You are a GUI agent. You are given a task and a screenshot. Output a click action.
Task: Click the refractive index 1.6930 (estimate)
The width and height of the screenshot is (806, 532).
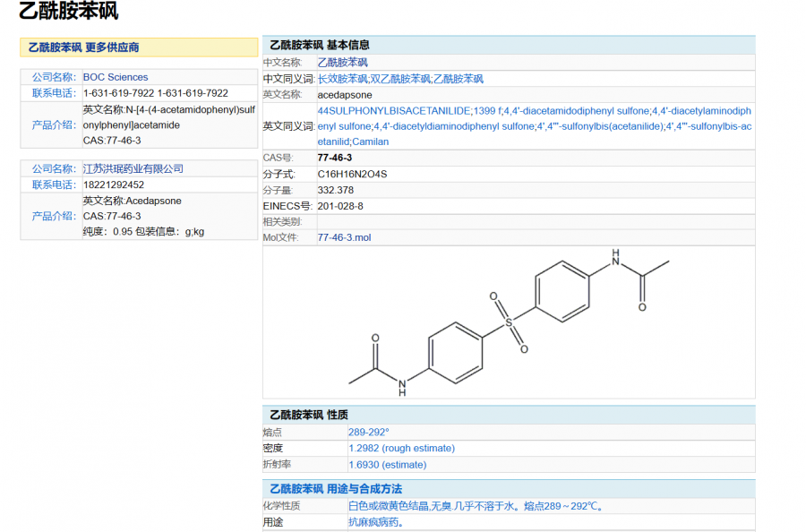(x=387, y=465)
